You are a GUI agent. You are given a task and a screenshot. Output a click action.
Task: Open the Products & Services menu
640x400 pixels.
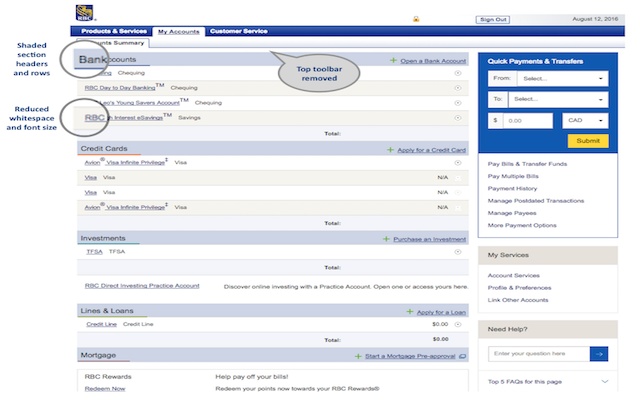[114, 31]
